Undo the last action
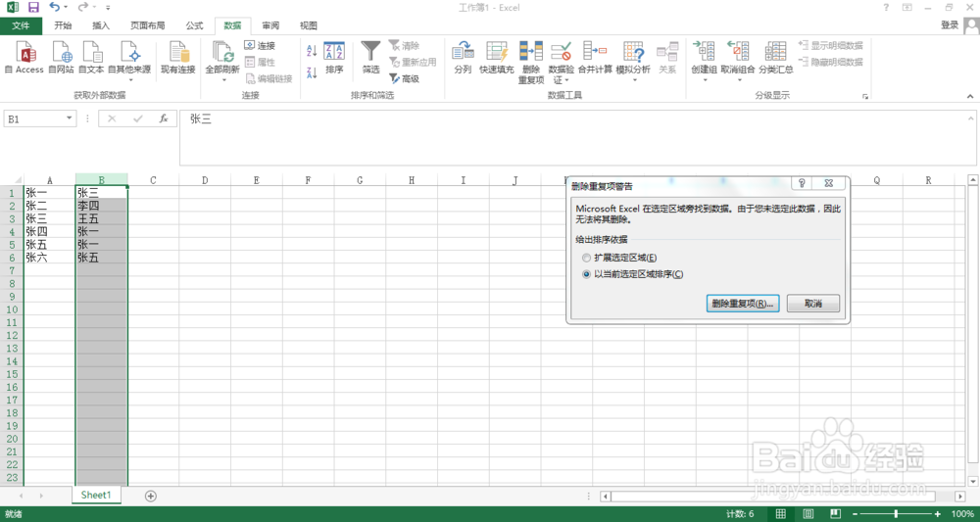980x522 pixels. 55,8
